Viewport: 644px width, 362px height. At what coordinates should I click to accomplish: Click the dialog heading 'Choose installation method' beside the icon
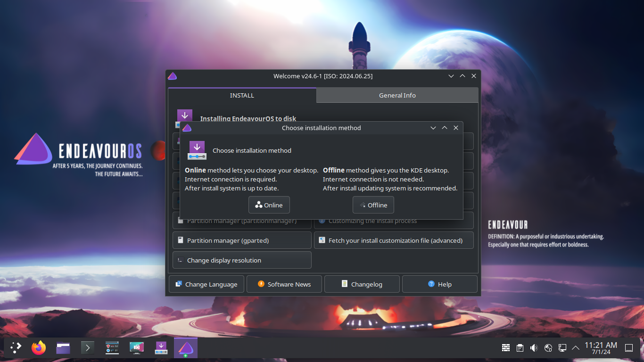pos(252,150)
